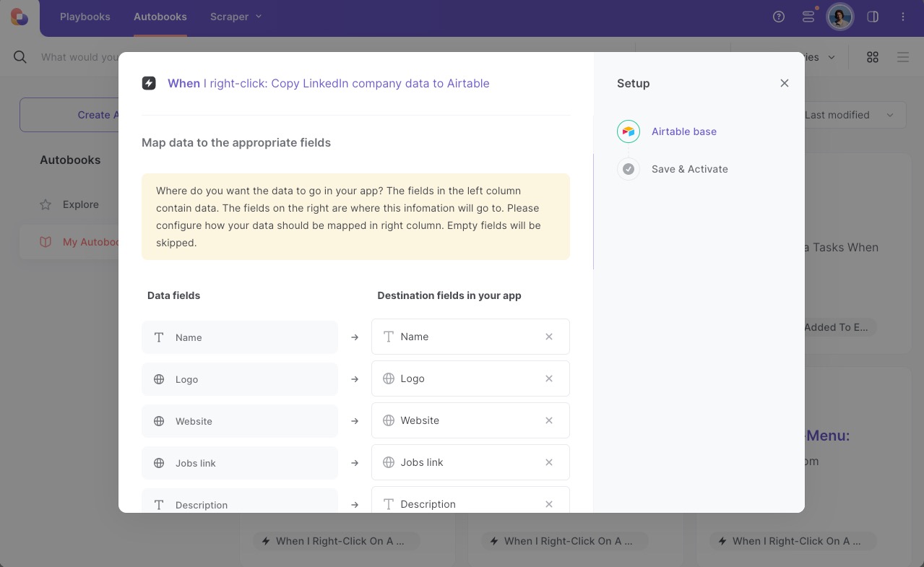
Task: Click the autobook title link about LinkedIn company data
Action: (329, 83)
